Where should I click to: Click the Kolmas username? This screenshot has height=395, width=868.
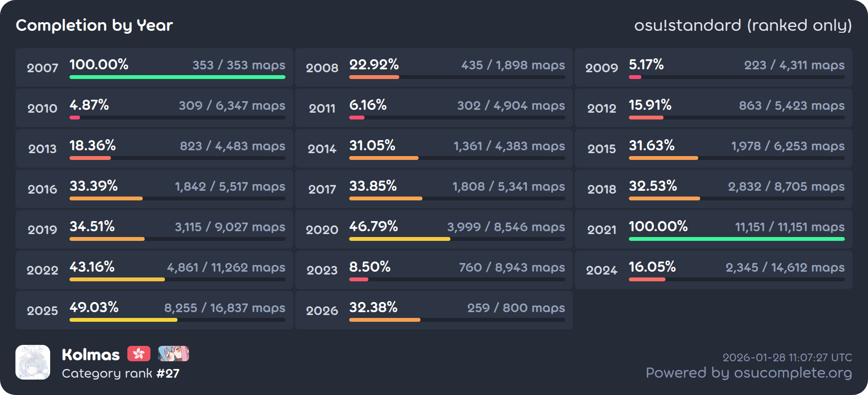(x=91, y=355)
